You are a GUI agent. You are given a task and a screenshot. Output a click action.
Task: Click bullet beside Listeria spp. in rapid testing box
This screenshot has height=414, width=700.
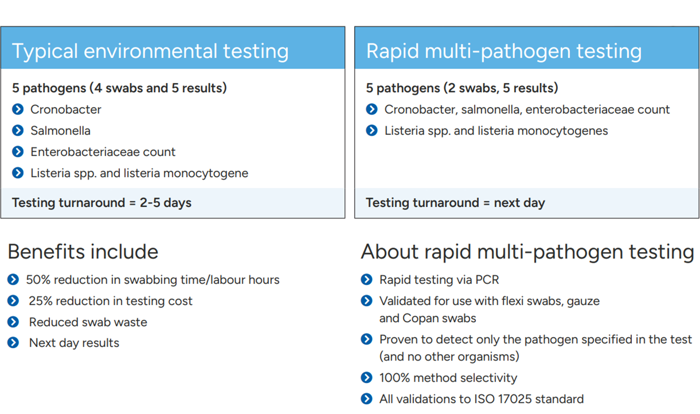[371, 130]
